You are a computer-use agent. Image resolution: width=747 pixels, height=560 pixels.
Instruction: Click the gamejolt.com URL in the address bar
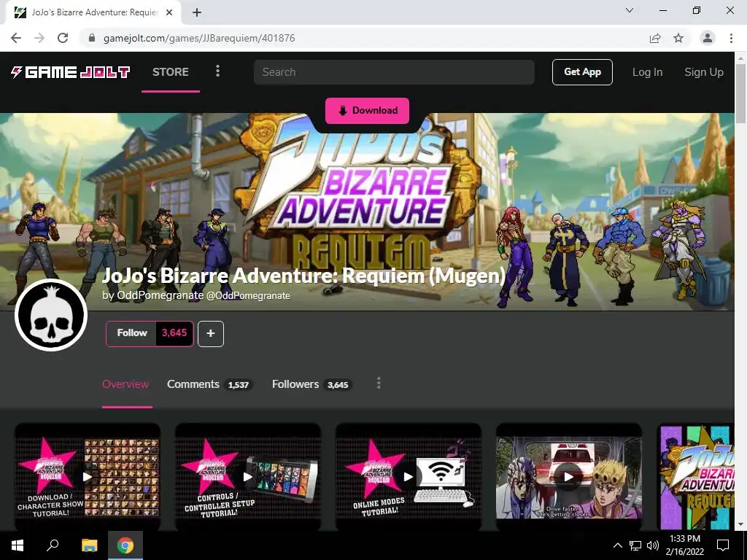point(199,38)
